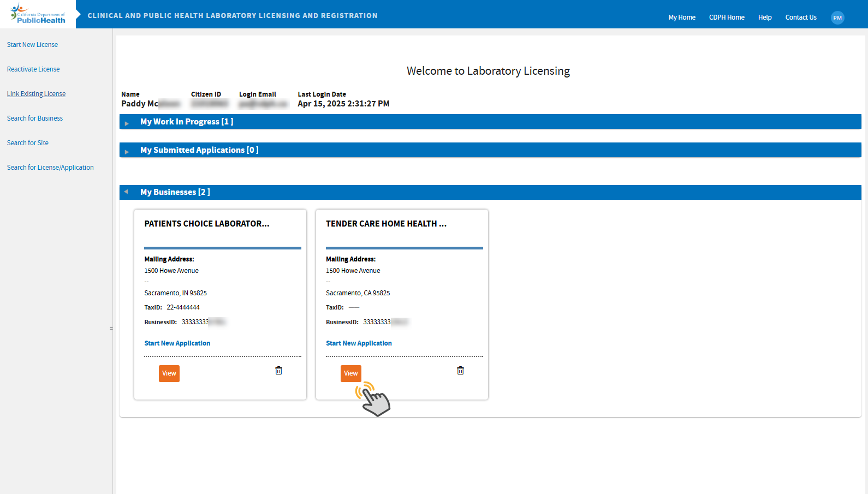868x494 pixels.
Task: Go to CDPH Home page
Action: click(x=726, y=17)
